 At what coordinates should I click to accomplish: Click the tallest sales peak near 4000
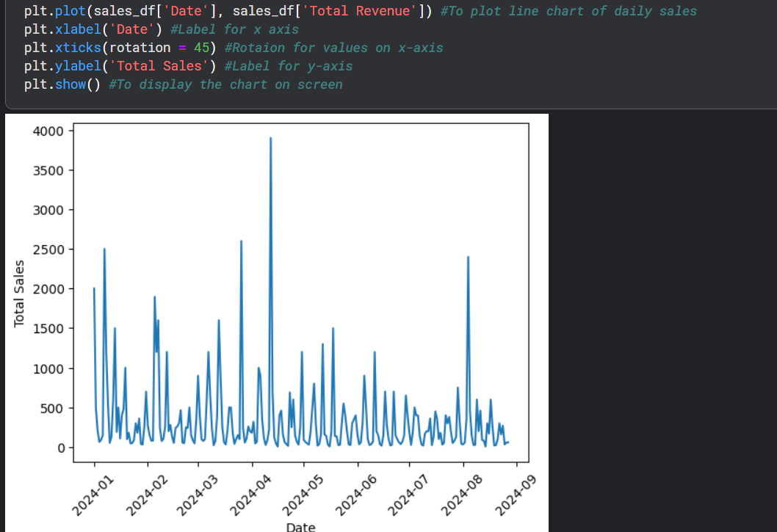(270, 139)
